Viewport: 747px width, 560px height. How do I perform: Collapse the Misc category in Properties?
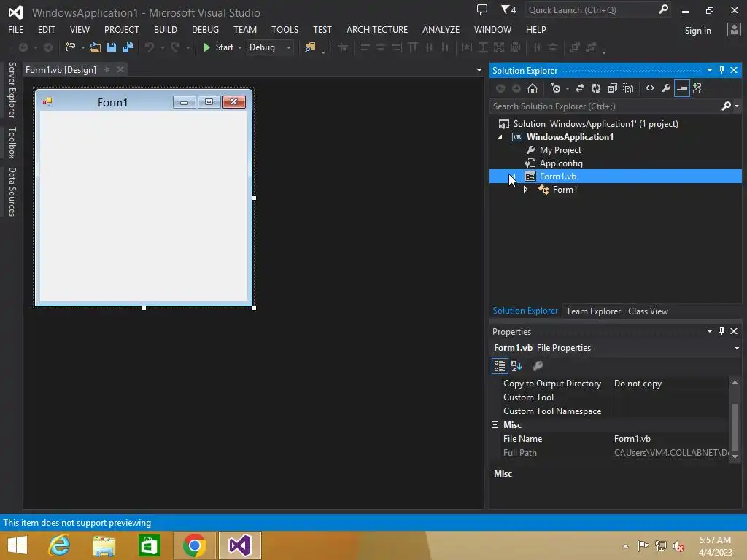pyautogui.click(x=495, y=425)
